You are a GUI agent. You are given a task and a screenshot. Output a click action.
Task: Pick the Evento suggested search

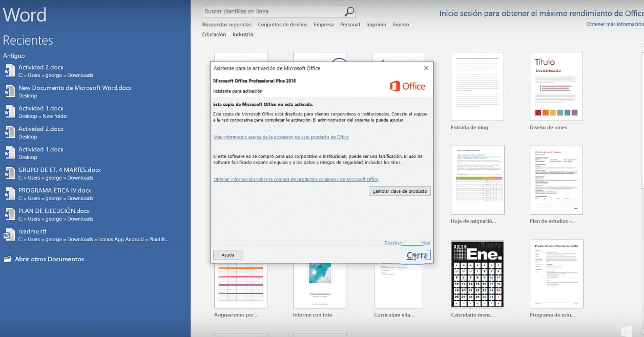tap(401, 25)
